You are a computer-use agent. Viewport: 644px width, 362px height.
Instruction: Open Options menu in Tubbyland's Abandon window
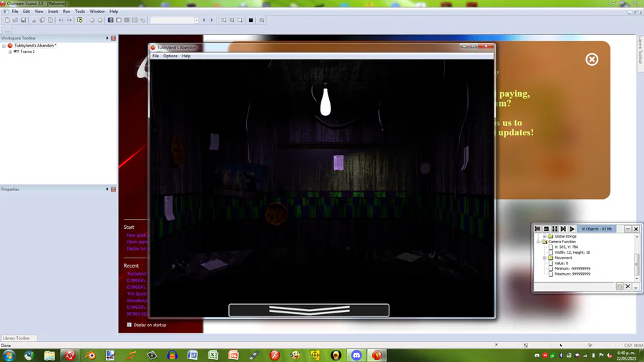(170, 56)
